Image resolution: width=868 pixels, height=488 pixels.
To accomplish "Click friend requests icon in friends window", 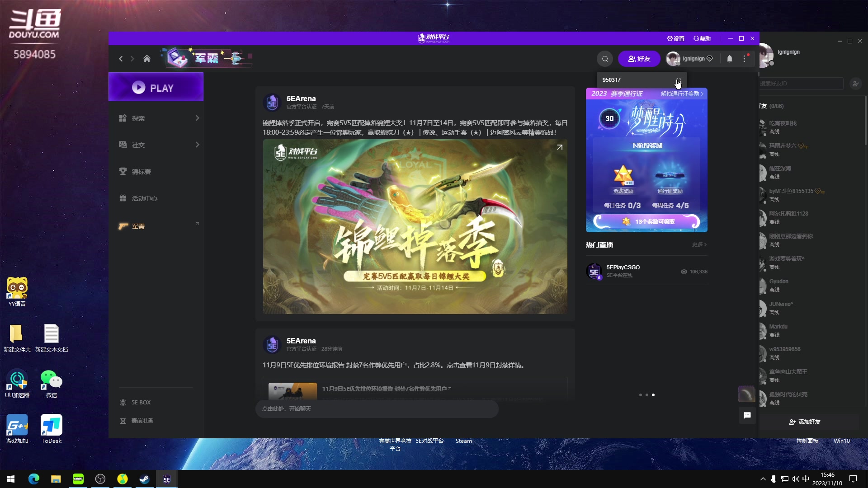I will (855, 84).
